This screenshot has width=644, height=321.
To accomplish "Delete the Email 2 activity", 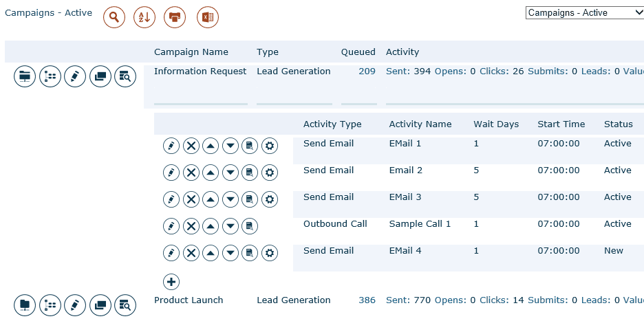I will click(191, 173).
